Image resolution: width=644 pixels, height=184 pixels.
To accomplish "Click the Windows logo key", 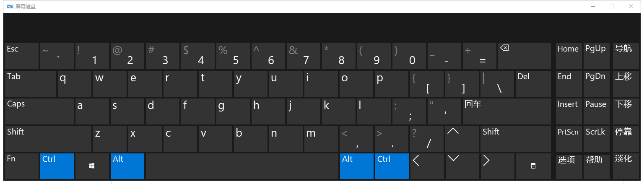I will [92, 166].
